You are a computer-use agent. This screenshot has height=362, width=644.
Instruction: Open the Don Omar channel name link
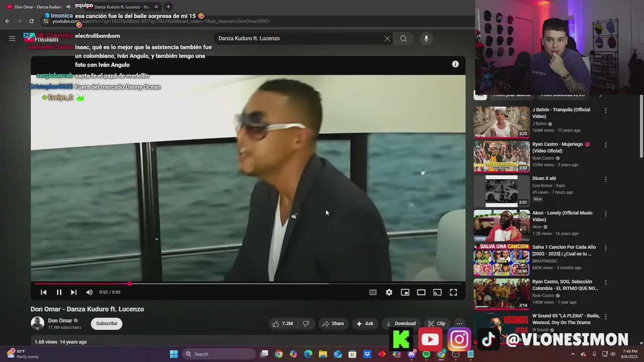(x=60, y=321)
